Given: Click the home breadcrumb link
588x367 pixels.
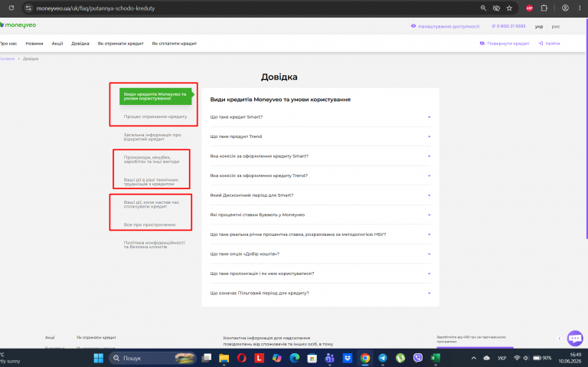Looking at the screenshot, I should (x=7, y=59).
